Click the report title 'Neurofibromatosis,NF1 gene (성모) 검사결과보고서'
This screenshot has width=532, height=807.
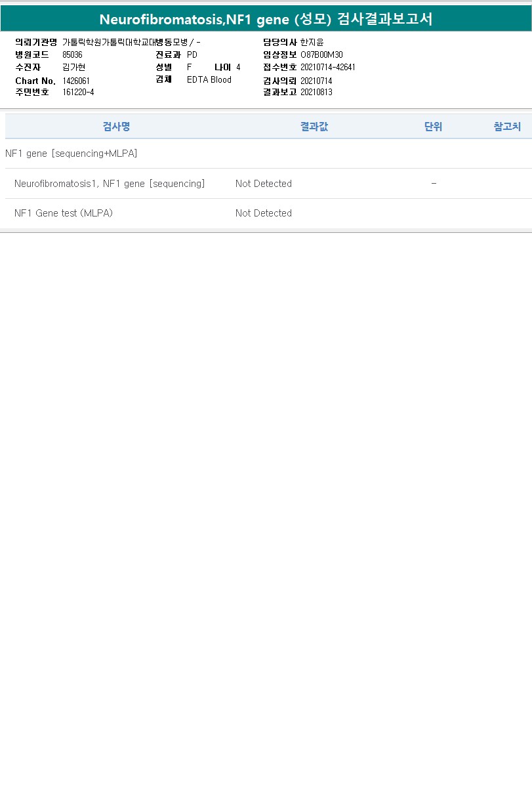pyautogui.click(x=266, y=19)
